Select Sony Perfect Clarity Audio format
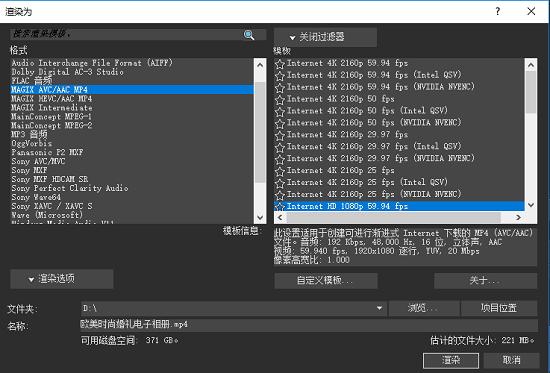The height and width of the screenshot is (373, 550). [132, 188]
